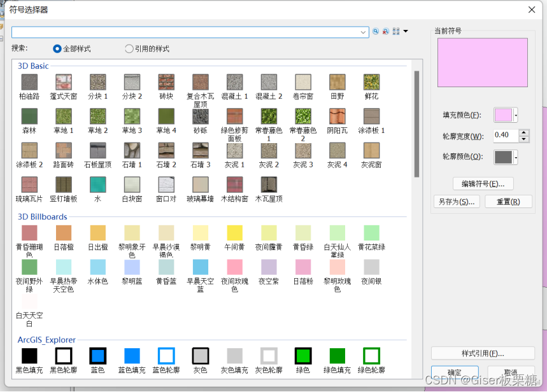
Task: Click the clear search icon
Action: pyautogui.click(x=385, y=31)
